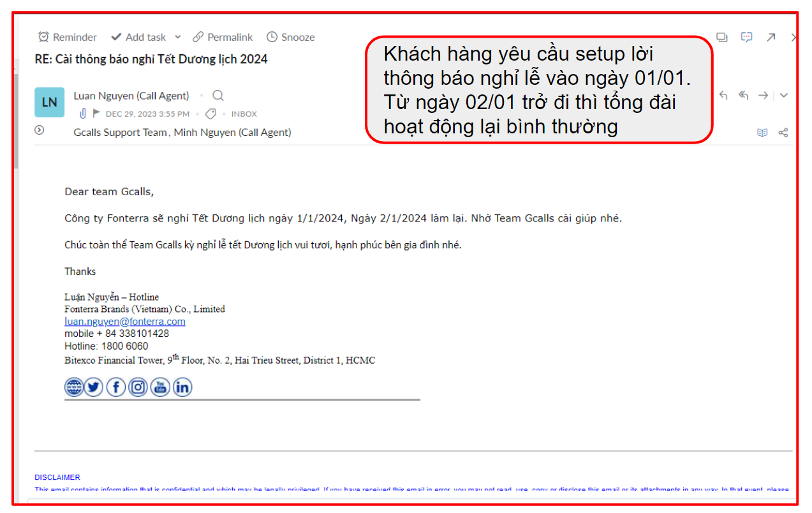Click the Reply arrow icon
The image size is (812, 513).
(723, 96)
